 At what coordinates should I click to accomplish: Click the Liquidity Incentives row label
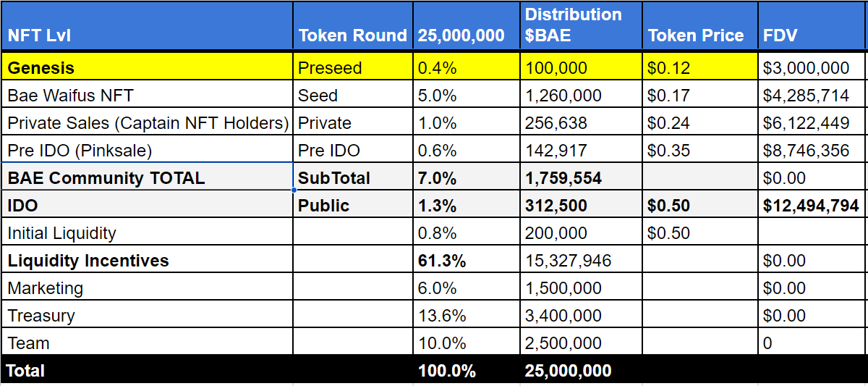coord(147,260)
